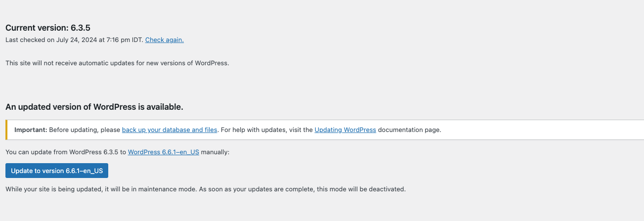Click the "Check again." link
644x221 pixels.
pyautogui.click(x=165, y=40)
